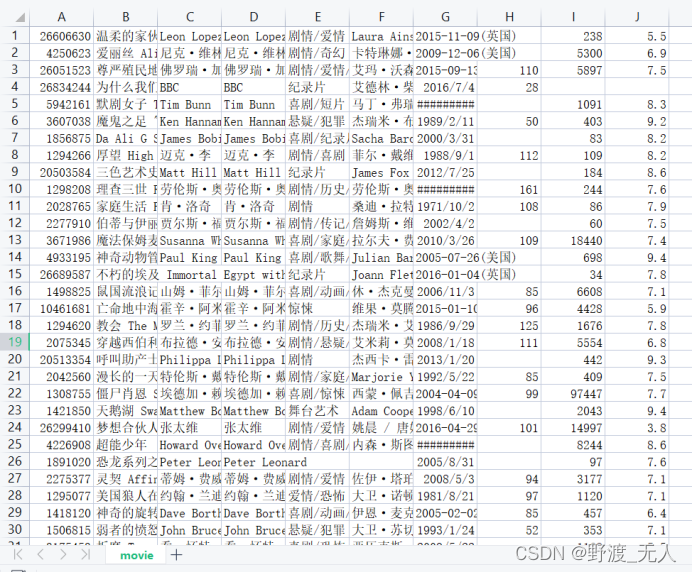This screenshot has width=692, height=573.
Task: Go to last sheet navigation arrow
Action: 86,554
